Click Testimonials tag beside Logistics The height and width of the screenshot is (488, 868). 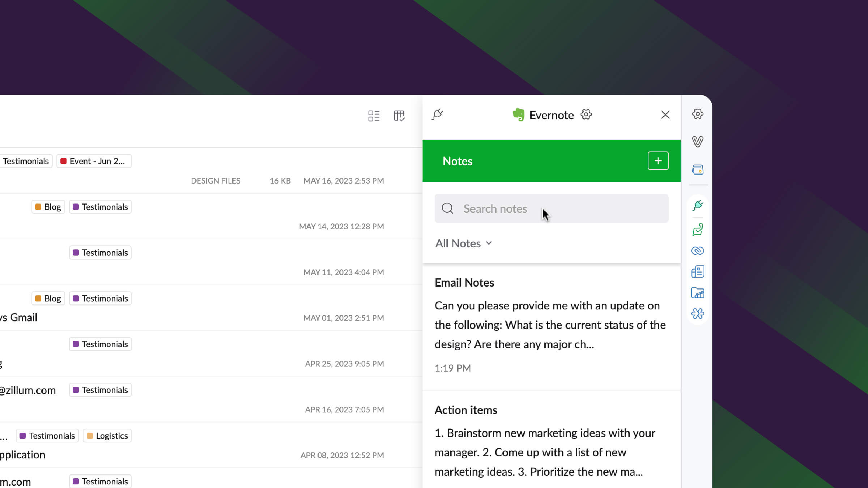click(47, 436)
